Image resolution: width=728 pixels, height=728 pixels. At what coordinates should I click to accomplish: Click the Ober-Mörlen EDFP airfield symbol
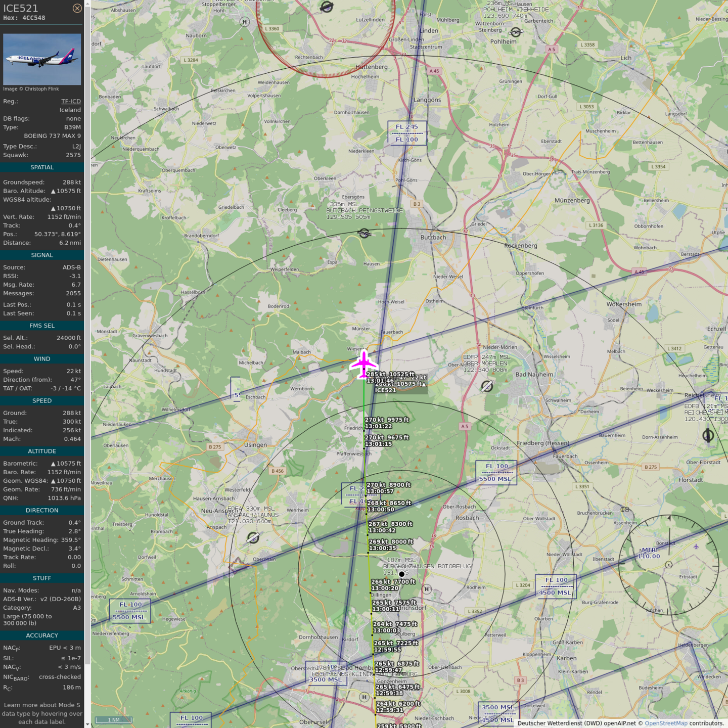coord(487,387)
